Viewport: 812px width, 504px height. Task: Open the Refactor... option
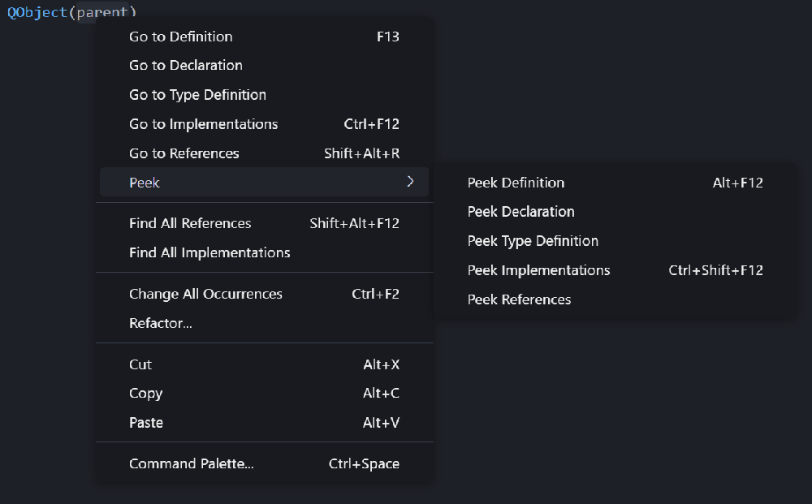(x=161, y=323)
